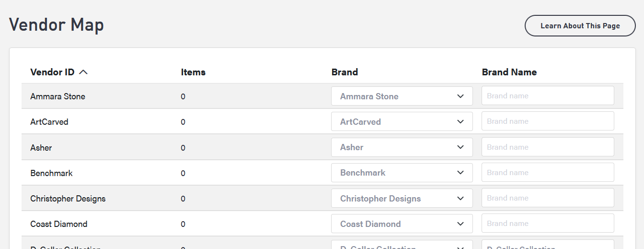Screen dimensions: 644x249
Task: Open the ArtCarved brand dropdown
Action: coord(402,122)
